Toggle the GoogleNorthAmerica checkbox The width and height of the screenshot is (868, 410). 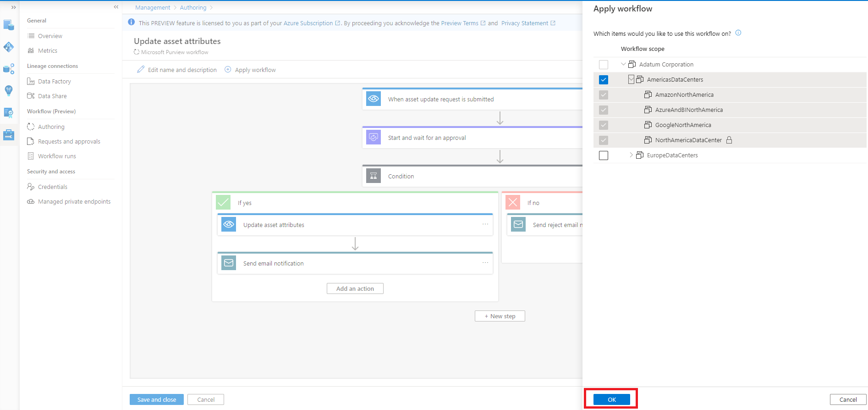(604, 125)
